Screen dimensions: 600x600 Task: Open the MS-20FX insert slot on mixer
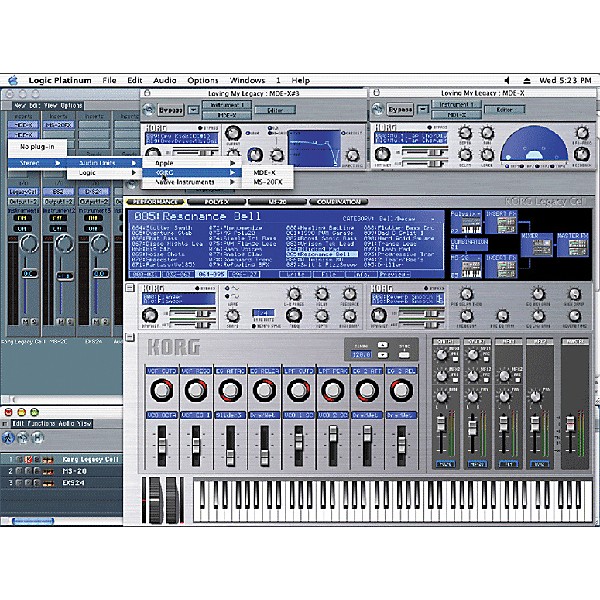[x=59, y=125]
